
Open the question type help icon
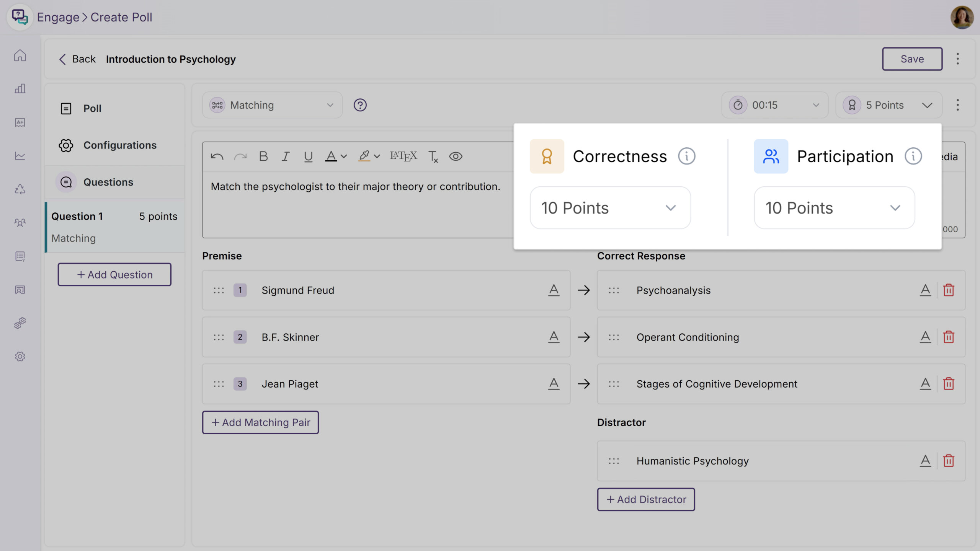coord(360,105)
